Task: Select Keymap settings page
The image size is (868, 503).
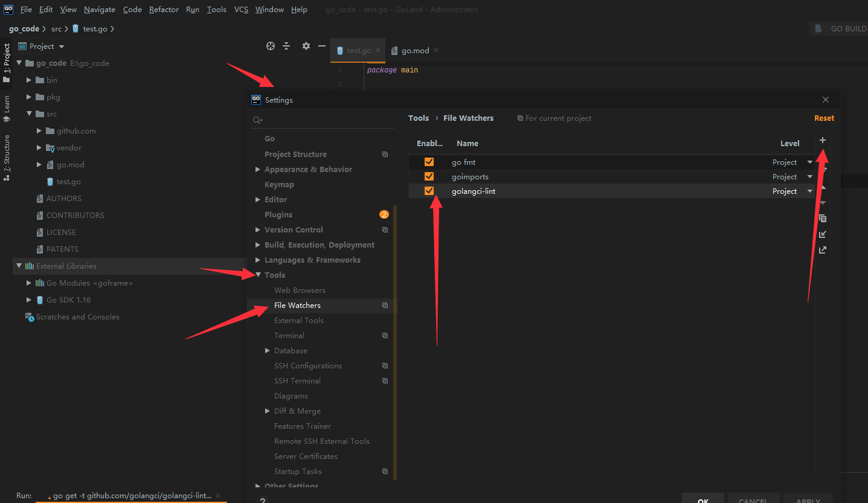Action: click(x=279, y=185)
